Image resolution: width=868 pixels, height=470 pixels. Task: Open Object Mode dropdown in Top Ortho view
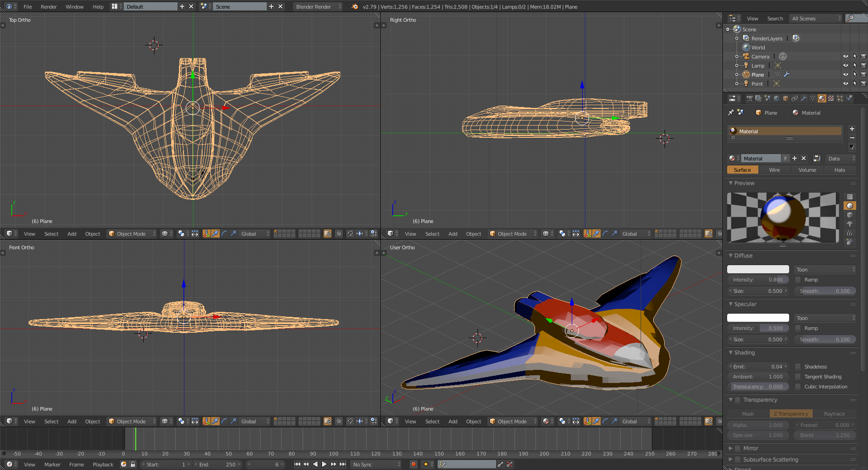[x=132, y=233]
